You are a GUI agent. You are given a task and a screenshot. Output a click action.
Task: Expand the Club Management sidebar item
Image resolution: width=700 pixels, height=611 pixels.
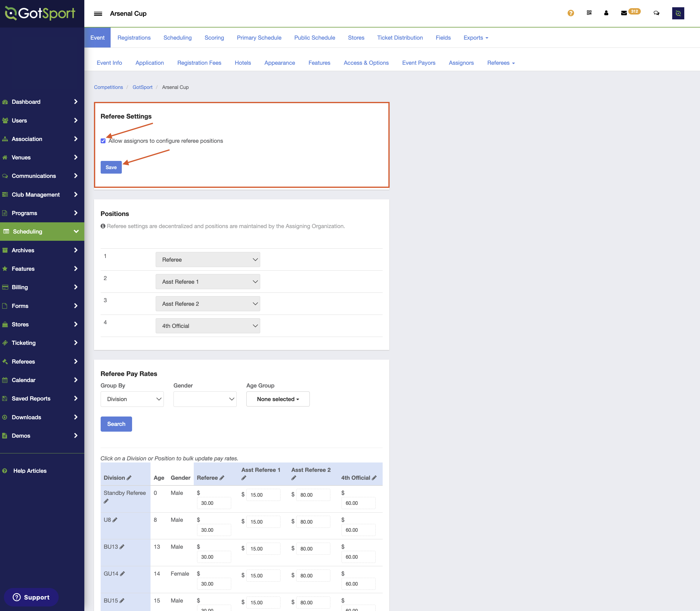click(42, 195)
